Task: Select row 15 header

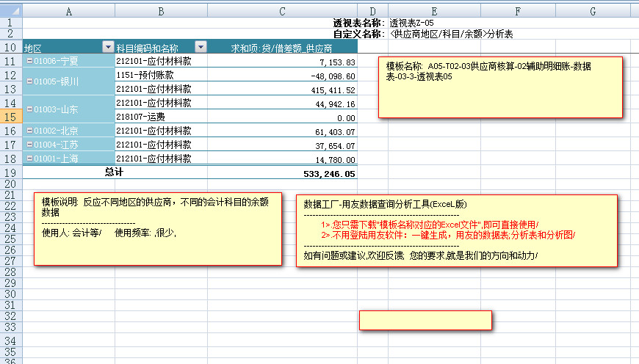Action: coord(11,117)
